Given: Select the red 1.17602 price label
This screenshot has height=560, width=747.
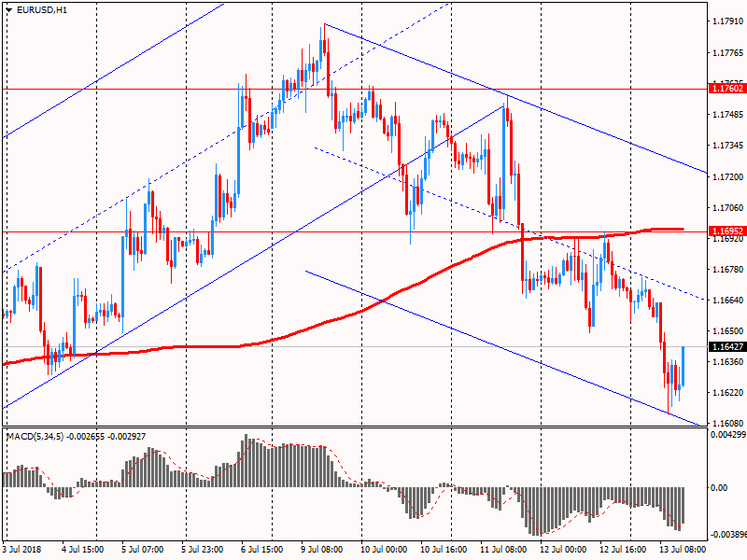Looking at the screenshot, I should tap(727, 88).
